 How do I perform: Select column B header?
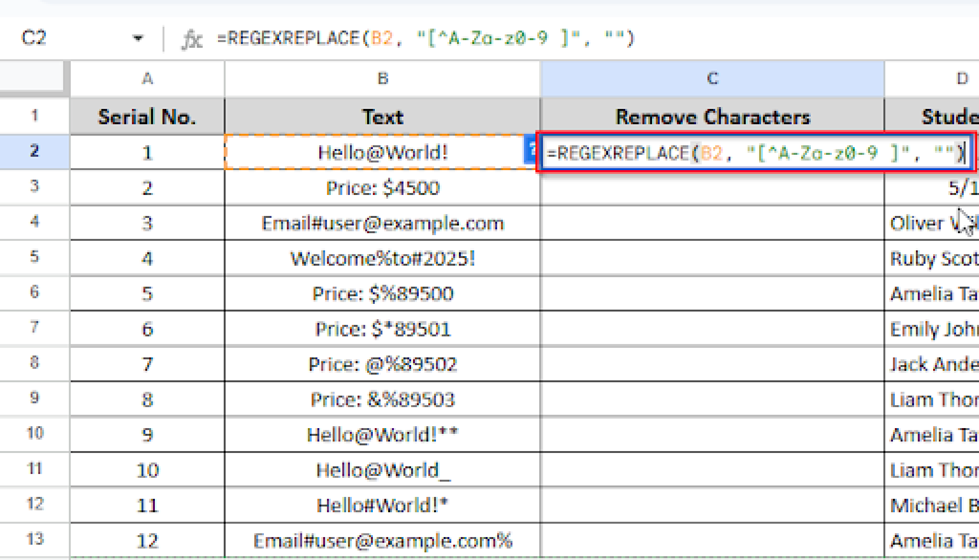point(382,78)
